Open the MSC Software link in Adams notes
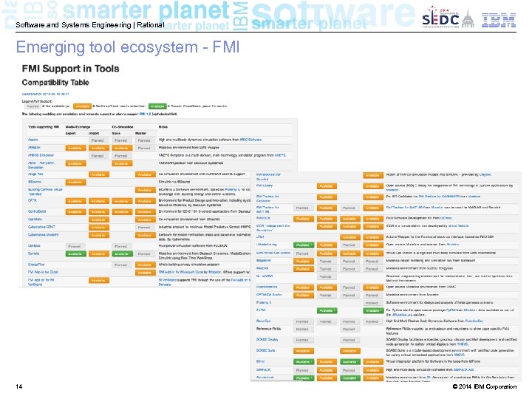The image size is (532, 399). (x=250, y=140)
